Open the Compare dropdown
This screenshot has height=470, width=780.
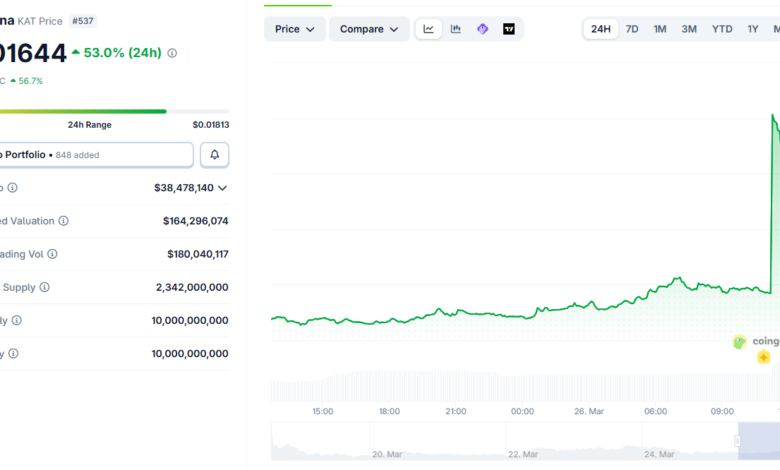[369, 29]
